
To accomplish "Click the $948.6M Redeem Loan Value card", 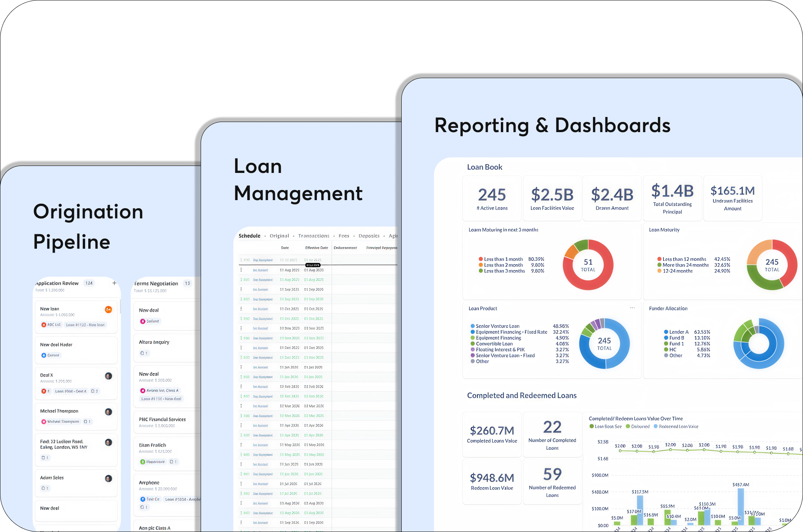I will tap(492, 481).
